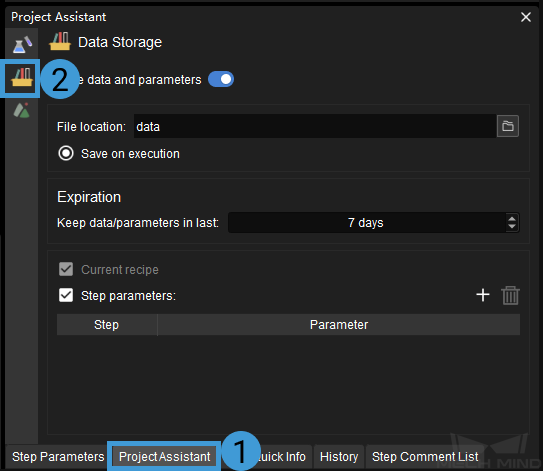Screen dimensions: 543x471
Task: Select the Data Storage sidebar icon
Action: 22,78
